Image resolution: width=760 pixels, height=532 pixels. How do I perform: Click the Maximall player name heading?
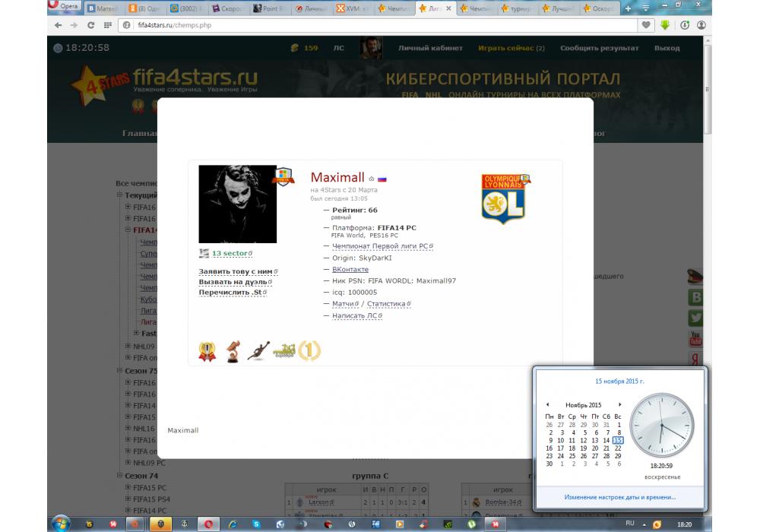click(337, 177)
